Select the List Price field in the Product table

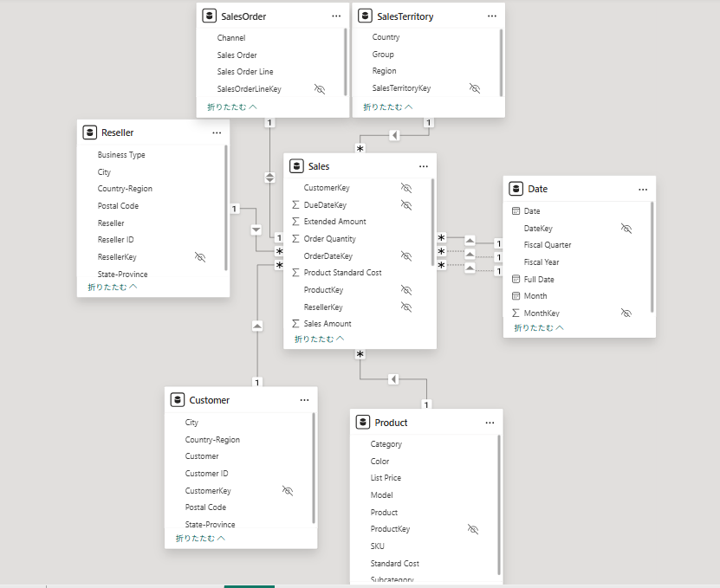386,478
